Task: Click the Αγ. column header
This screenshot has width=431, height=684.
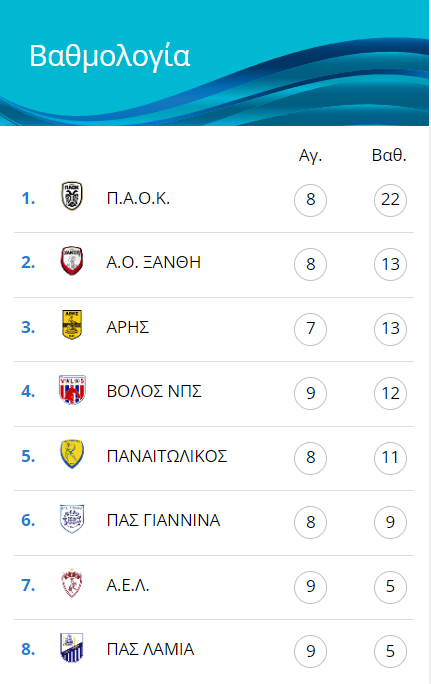Action: tap(310, 156)
